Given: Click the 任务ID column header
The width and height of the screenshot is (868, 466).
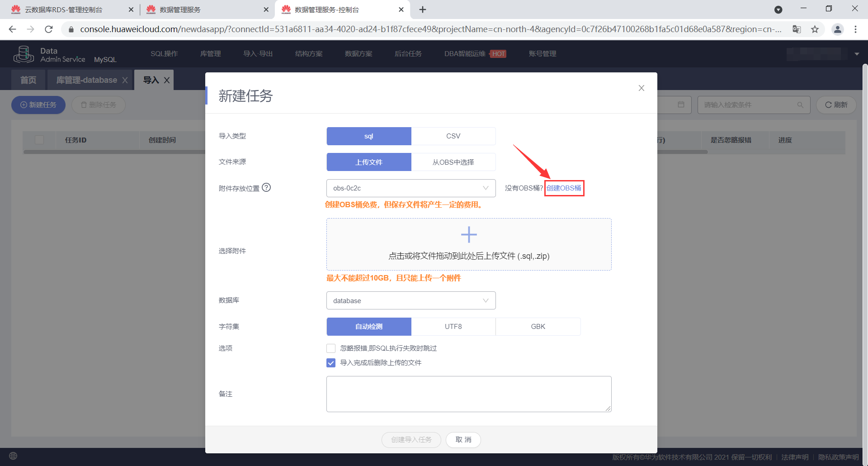Looking at the screenshot, I should (x=75, y=140).
